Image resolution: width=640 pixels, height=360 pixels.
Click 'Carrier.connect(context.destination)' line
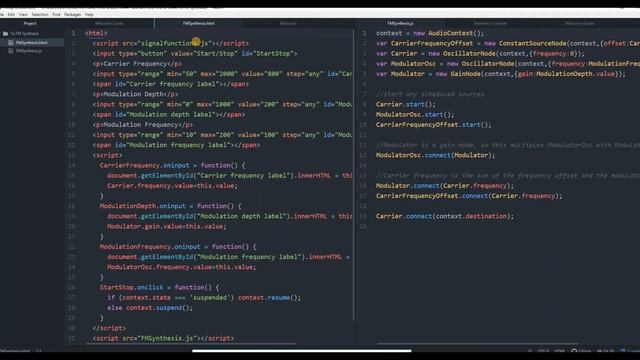(x=445, y=216)
